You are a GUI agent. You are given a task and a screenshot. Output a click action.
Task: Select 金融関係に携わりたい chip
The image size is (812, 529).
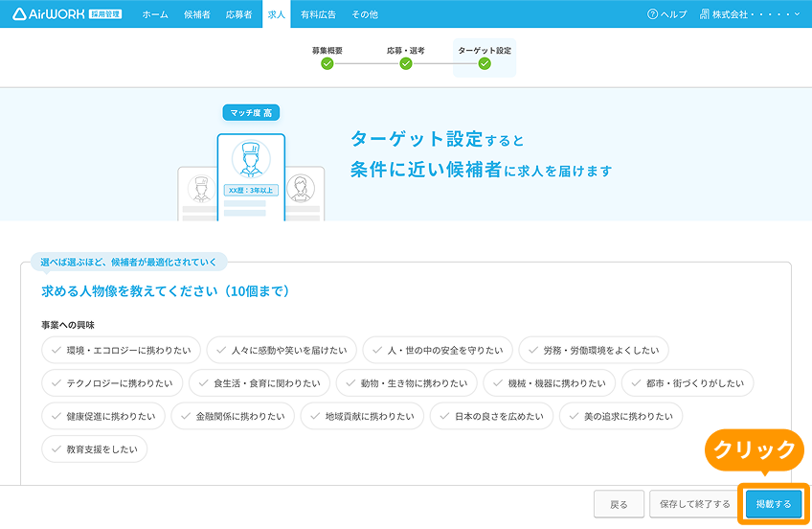click(233, 416)
